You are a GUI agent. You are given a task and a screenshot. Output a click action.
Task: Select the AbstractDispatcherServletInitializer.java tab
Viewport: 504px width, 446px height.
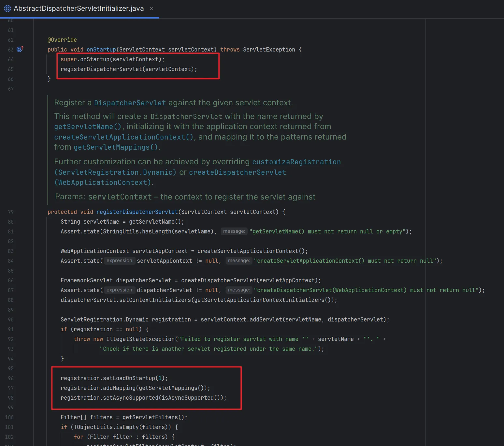tap(79, 8)
